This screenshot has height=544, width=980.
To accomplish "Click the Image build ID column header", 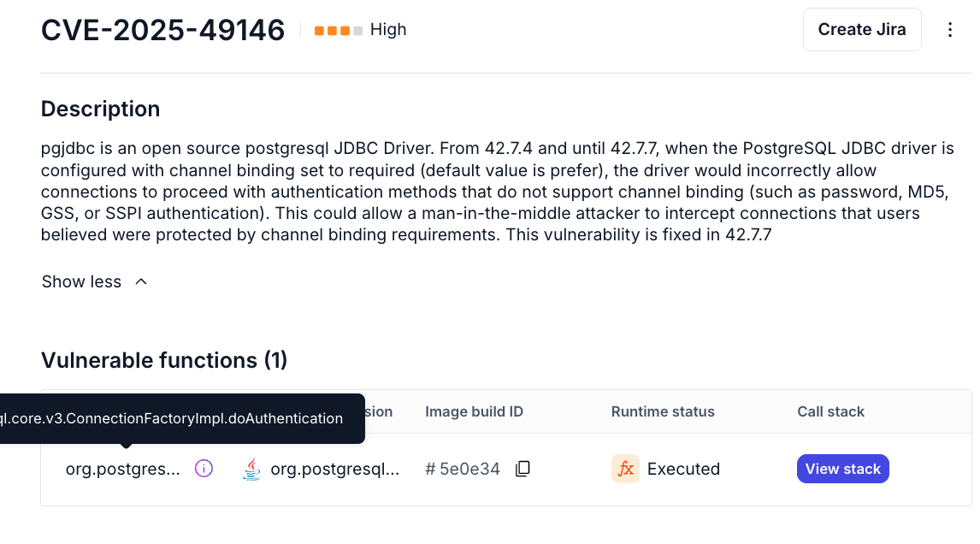I will coord(474,411).
